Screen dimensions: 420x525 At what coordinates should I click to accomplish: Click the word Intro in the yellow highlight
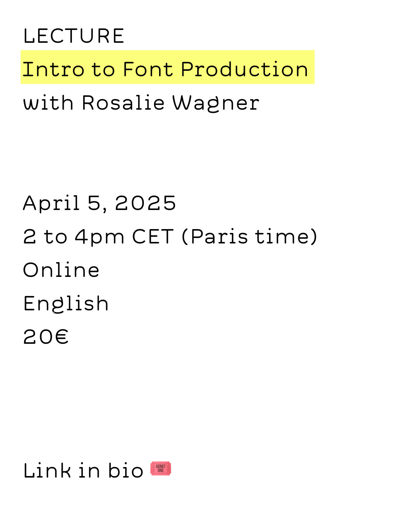click(53, 70)
